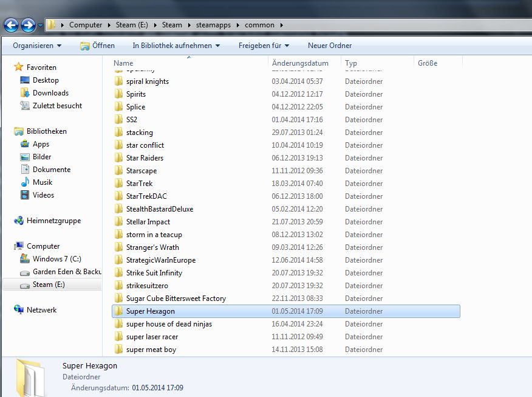Click the folder icon in the address bar

tap(51, 25)
